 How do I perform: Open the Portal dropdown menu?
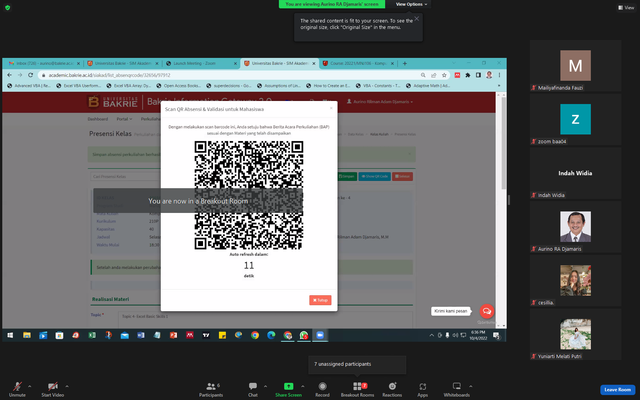tap(124, 119)
